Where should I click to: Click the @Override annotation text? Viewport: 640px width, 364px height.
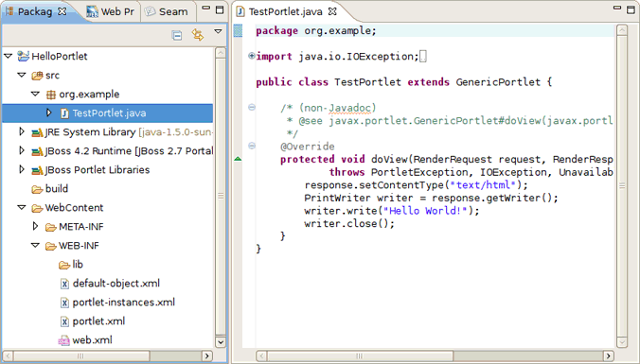point(308,147)
